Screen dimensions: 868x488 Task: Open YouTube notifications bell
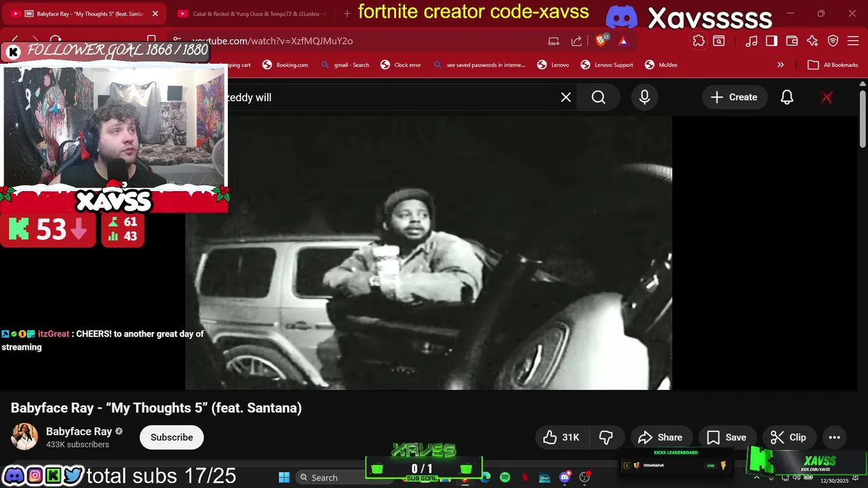tap(787, 98)
